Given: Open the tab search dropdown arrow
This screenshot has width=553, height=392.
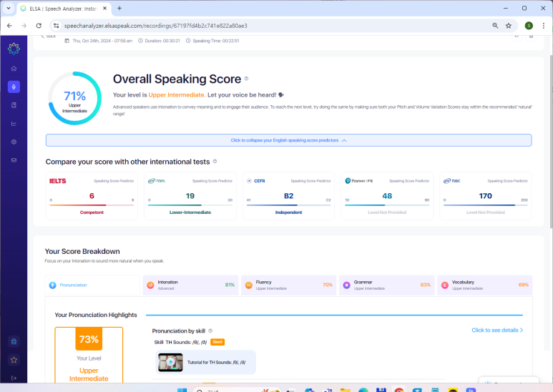Looking at the screenshot, I should (x=9, y=8).
